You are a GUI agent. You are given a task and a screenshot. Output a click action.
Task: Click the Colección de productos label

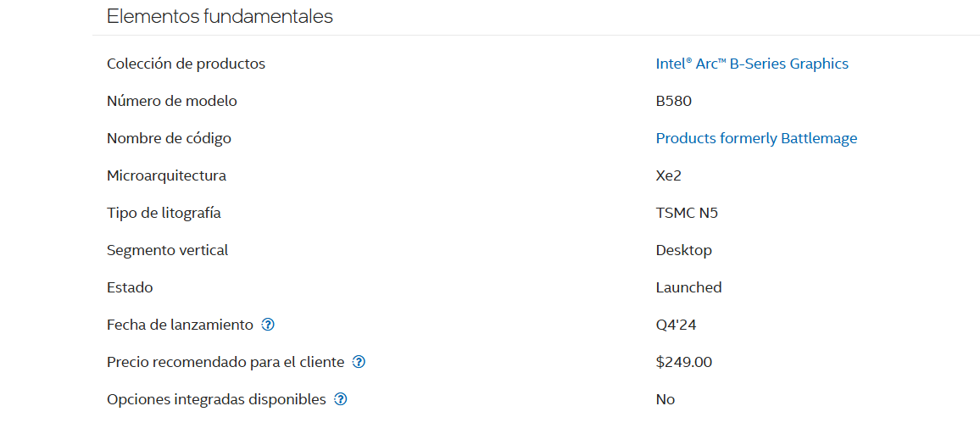(187, 64)
